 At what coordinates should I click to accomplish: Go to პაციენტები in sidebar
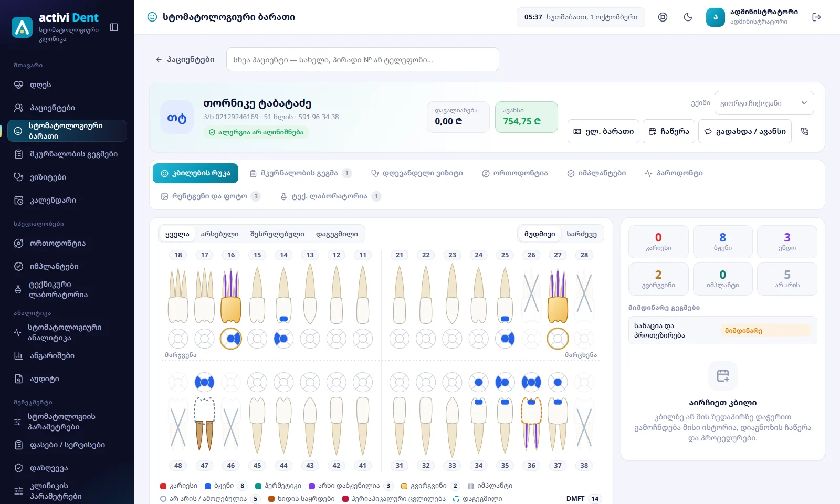pos(67,108)
